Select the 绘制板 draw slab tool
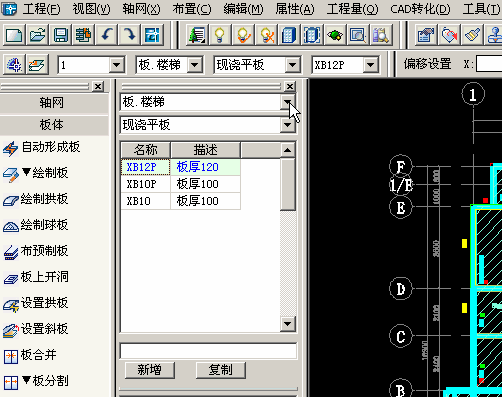Viewport: 502px width, 397px height. click(36, 173)
